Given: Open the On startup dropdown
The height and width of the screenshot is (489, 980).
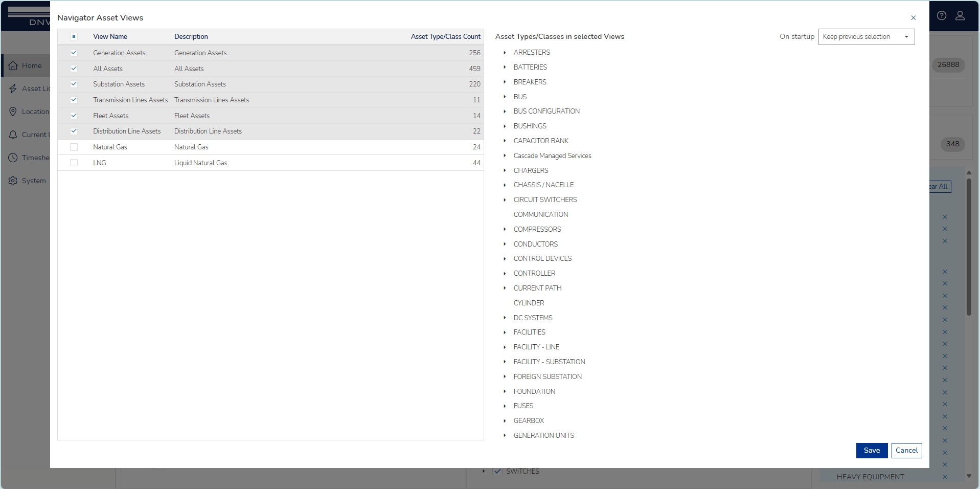Looking at the screenshot, I should 866,37.
